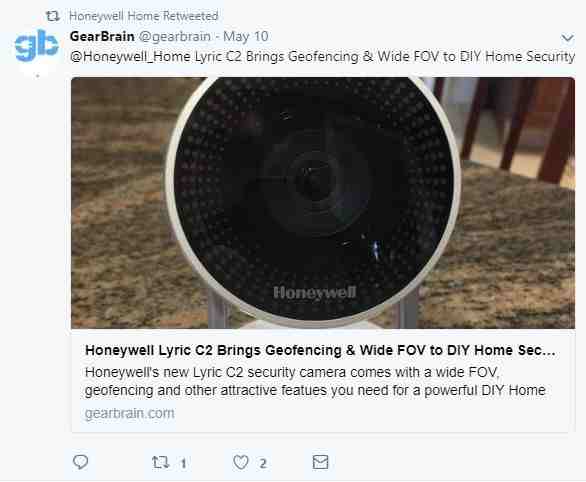This screenshot has width=586, height=482.
Task: Click the Honeywell logo on the camera image
Action: pos(315,293)
